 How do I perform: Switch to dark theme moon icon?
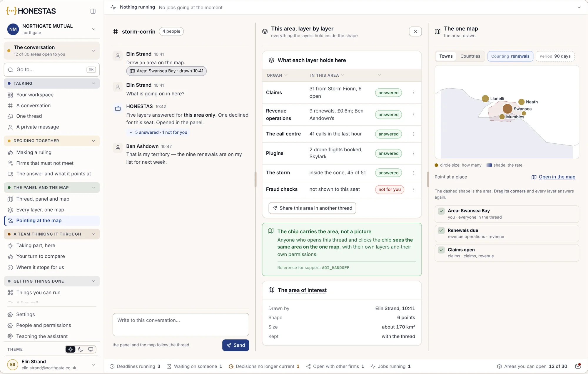81,349
